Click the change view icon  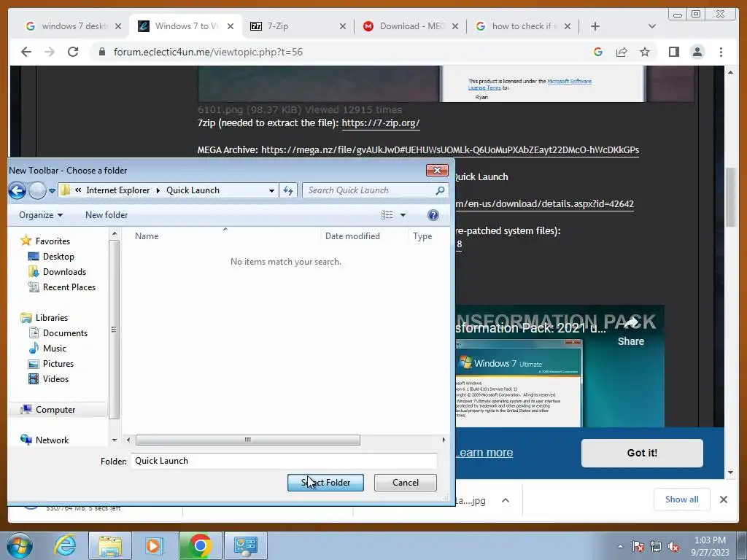click(387, 215)
